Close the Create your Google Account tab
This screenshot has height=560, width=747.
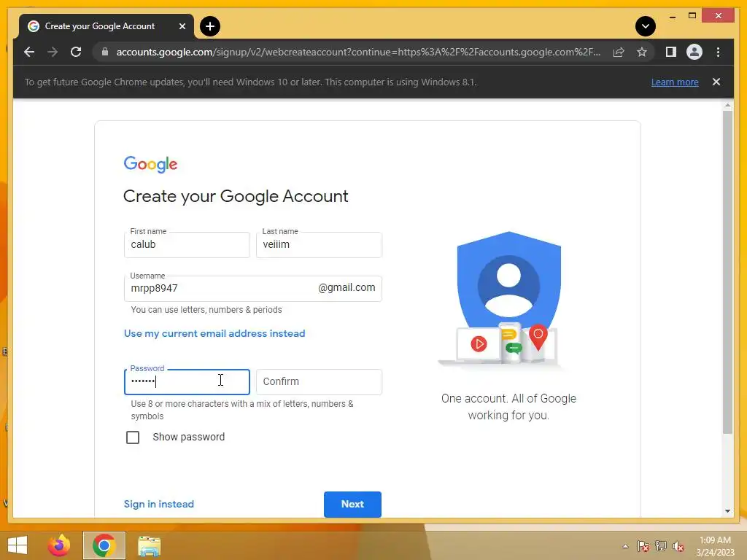[x=182, y=26]
